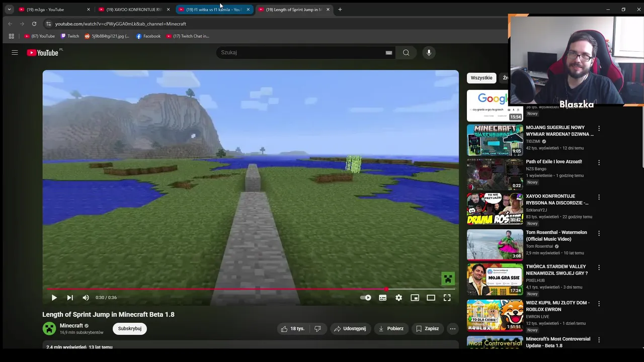Dislike the video

coord(317,328)
